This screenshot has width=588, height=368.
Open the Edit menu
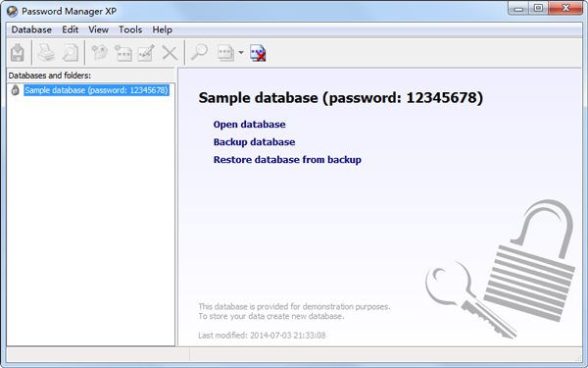71,29
